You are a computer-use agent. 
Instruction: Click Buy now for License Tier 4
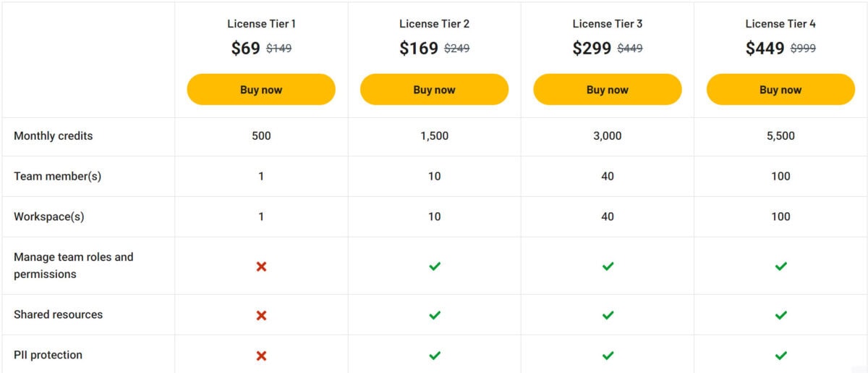[780, 90]
